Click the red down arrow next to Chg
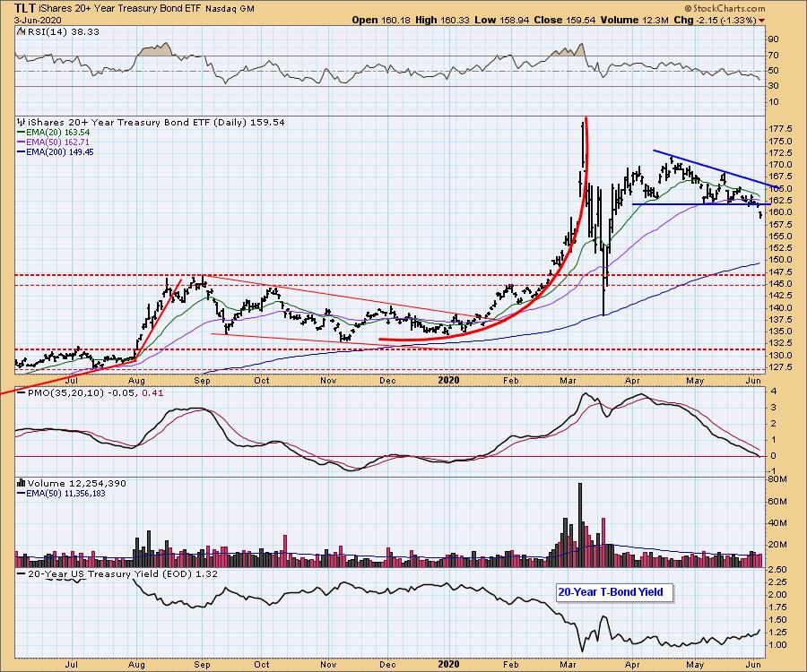 pyautogui.click(x=761, y=21)
